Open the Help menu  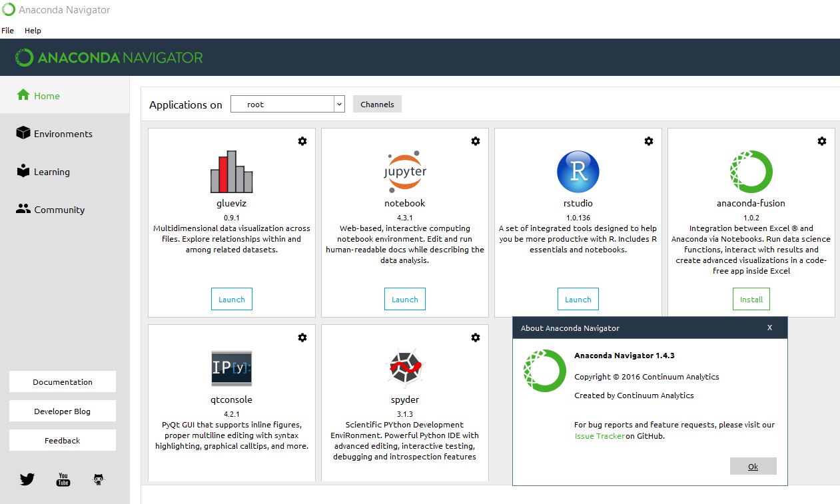(33, 31)
